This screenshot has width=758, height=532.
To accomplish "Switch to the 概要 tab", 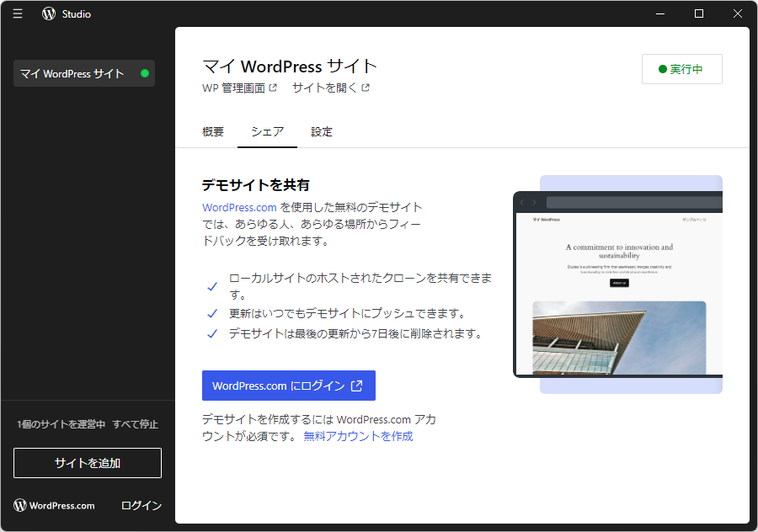I will [x=213, y=131].
